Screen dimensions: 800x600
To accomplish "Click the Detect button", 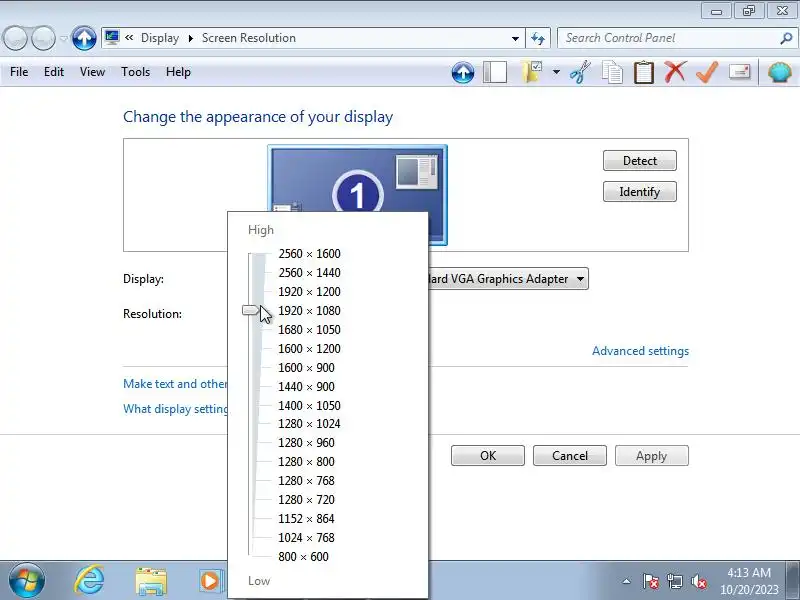I will 639,161.
